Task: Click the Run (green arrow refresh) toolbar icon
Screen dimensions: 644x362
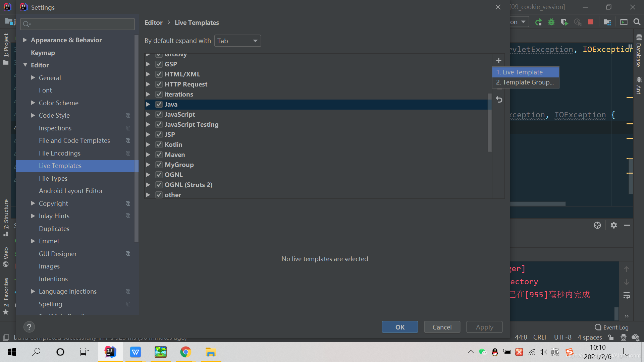Action: pyautogui.click(x=539, y=22)
